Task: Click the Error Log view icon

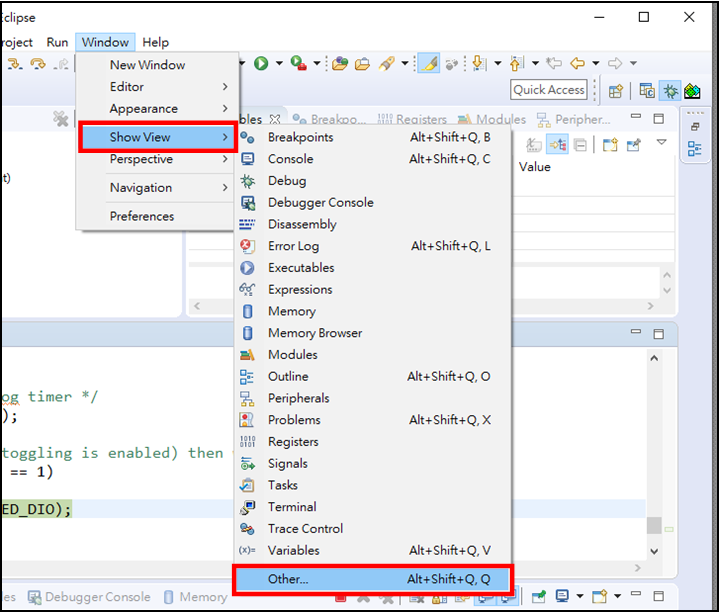Action: 248,246
